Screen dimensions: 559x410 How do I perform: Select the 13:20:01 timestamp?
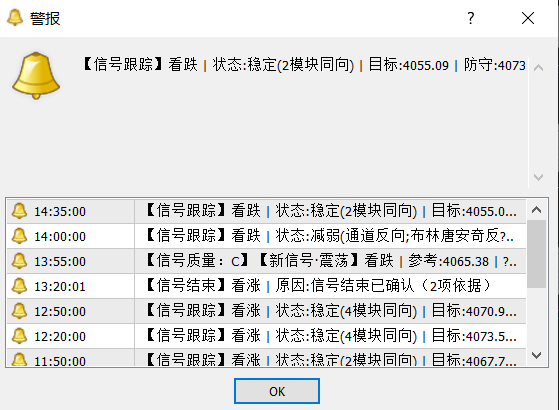pos(60,286)
